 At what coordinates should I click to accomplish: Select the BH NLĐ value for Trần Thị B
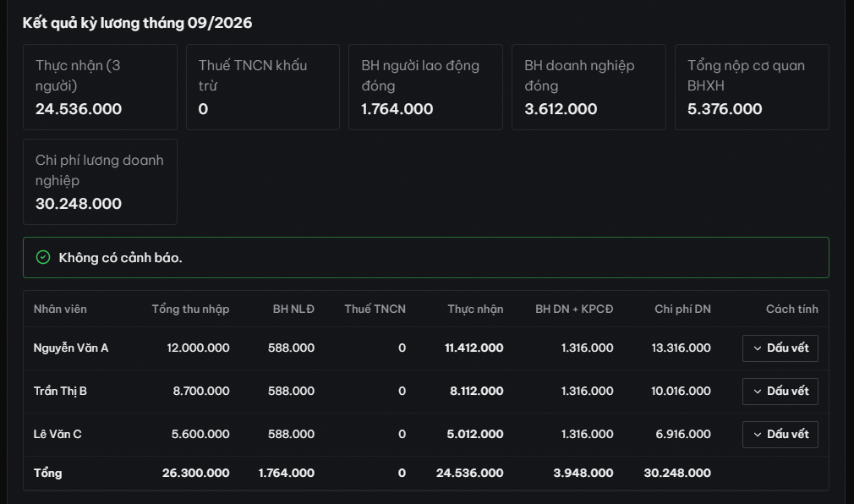(291, 391)
